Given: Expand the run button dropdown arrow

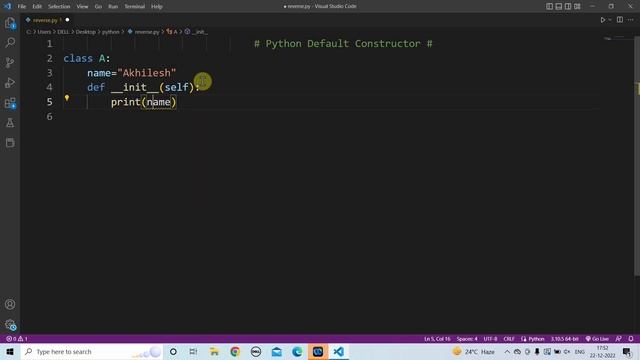Looking at the screenshot, I should point(610,20).
